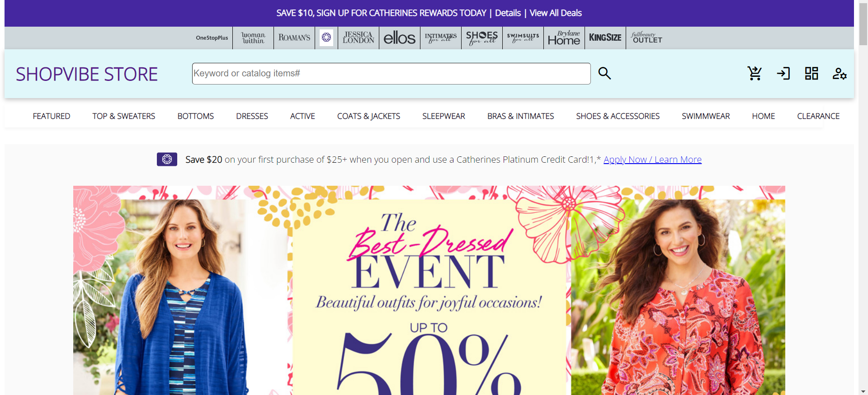Visit the Brylane Home brand logo
The height and width of the screenshot is (395, 868).
pos(564,38)
